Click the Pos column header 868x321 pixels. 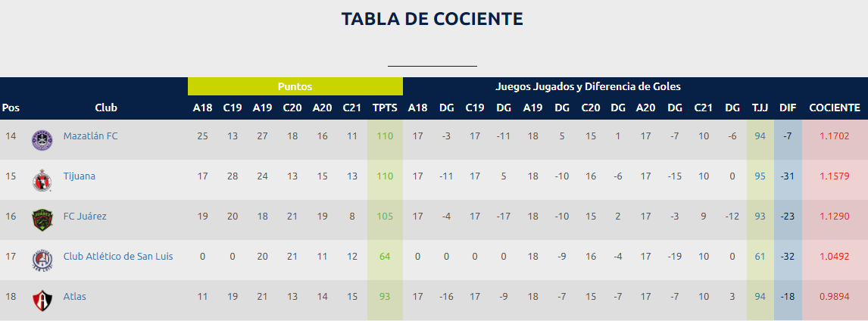(11, 108)
